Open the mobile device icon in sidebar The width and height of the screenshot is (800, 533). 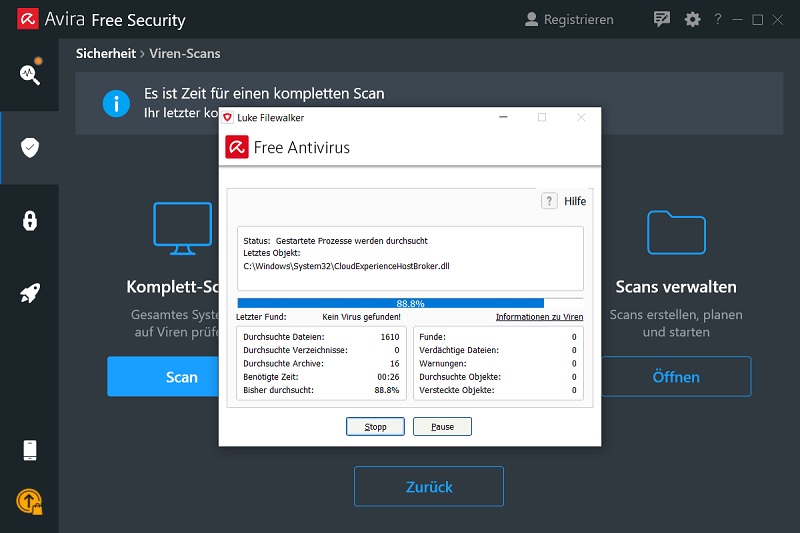click(30, 450)
